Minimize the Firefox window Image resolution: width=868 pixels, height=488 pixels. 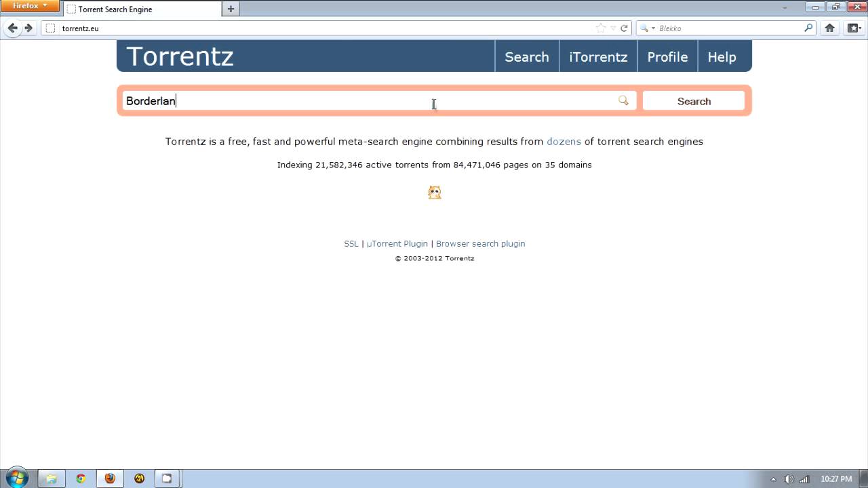pyautogui.click(x=815, y=6)
